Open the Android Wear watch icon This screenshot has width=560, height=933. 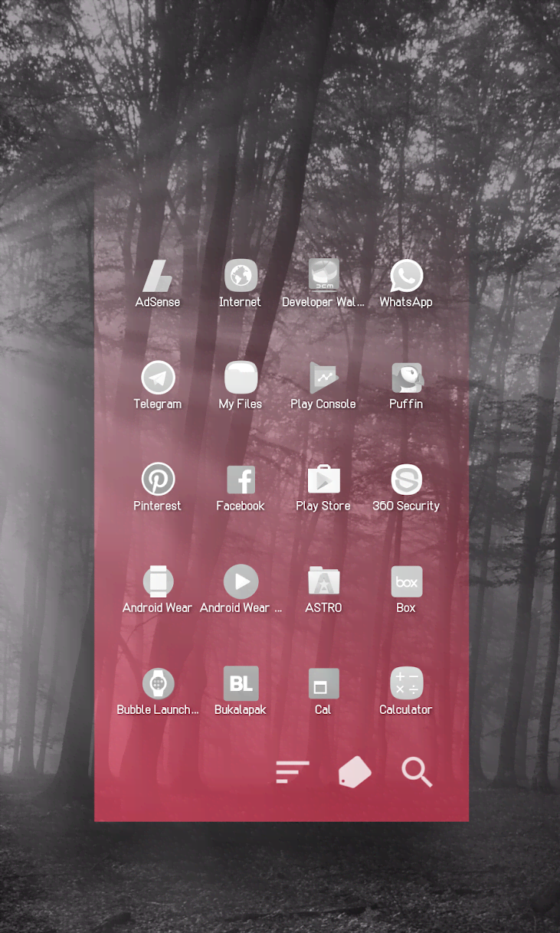click(158, 581)
